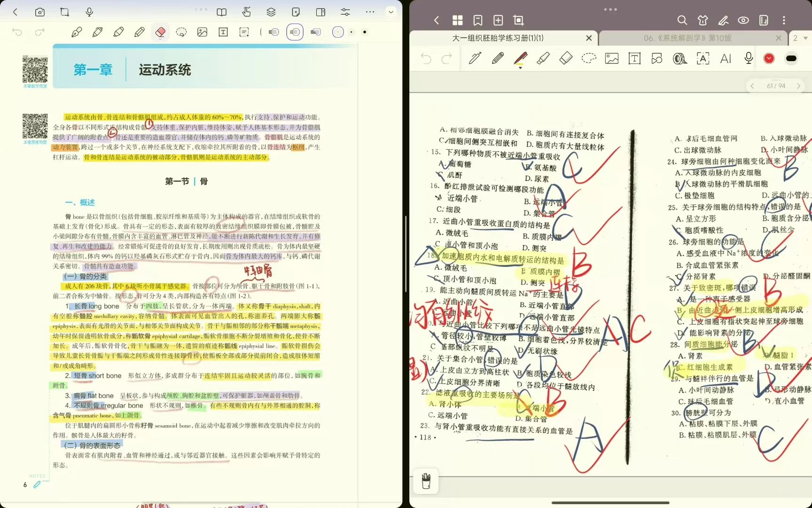
Task: Select the Eraser tool in the notes toolbar
Action: coord(566,58)
